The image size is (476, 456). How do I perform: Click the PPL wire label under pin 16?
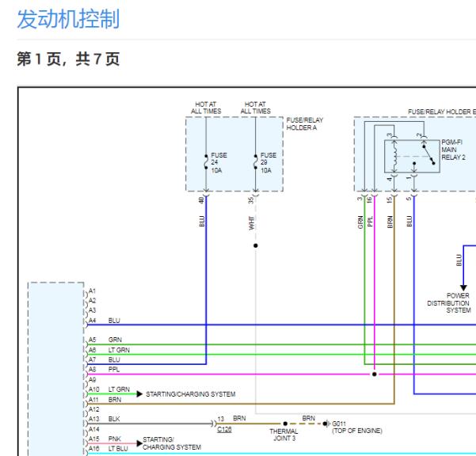(370, 221)
